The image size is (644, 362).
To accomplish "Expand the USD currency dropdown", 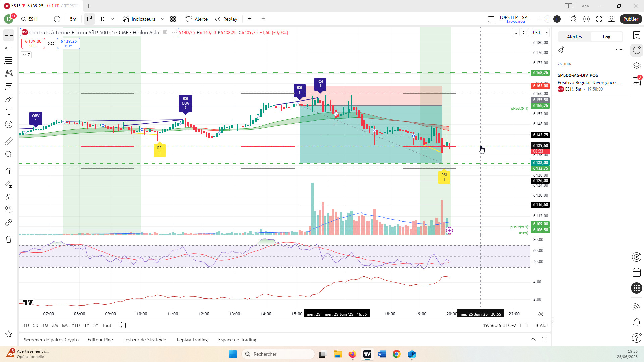I will click(x=540, y=33).
